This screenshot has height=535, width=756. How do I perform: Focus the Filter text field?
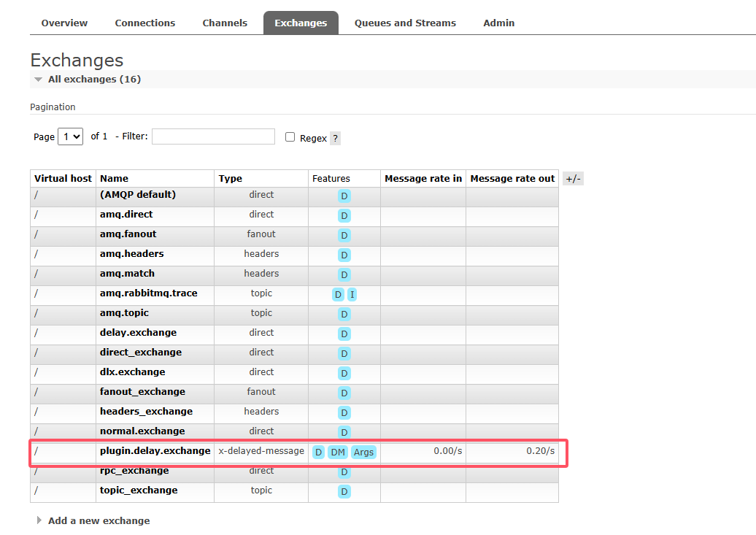(213, 136)
